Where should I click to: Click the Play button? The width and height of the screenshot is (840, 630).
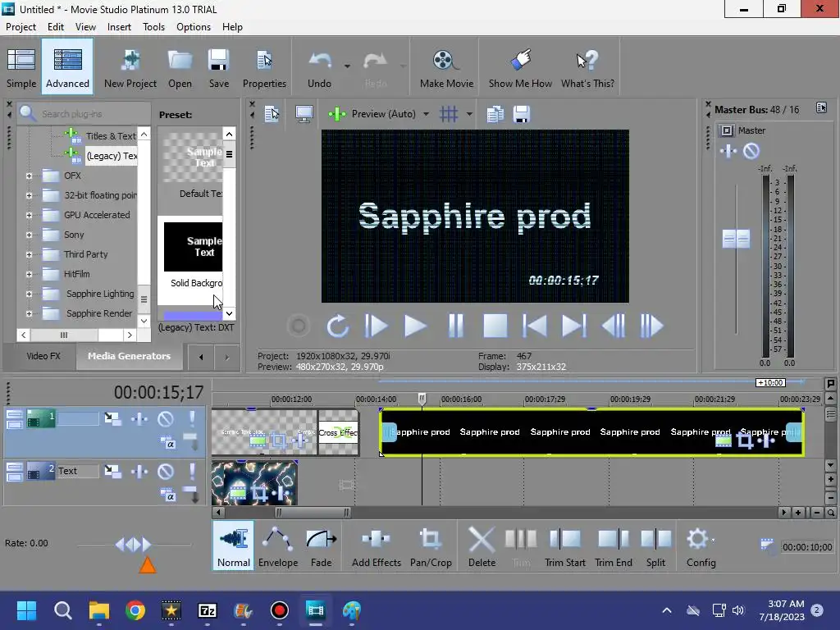[x=415, y=326]
